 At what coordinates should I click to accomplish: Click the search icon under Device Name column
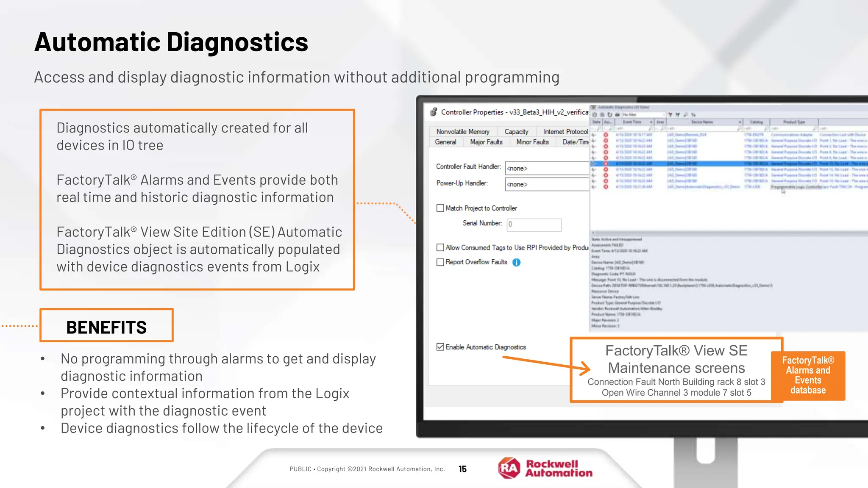click(x=739, y=129)
